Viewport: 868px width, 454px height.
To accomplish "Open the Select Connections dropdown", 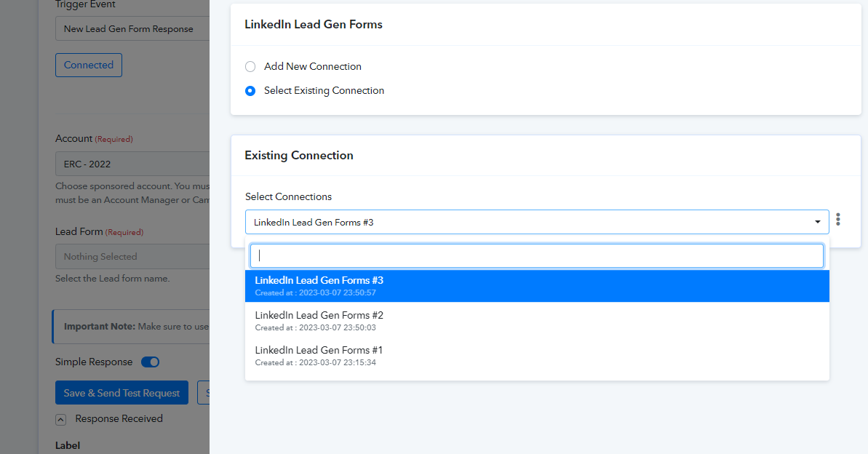I will click(536, 222).
